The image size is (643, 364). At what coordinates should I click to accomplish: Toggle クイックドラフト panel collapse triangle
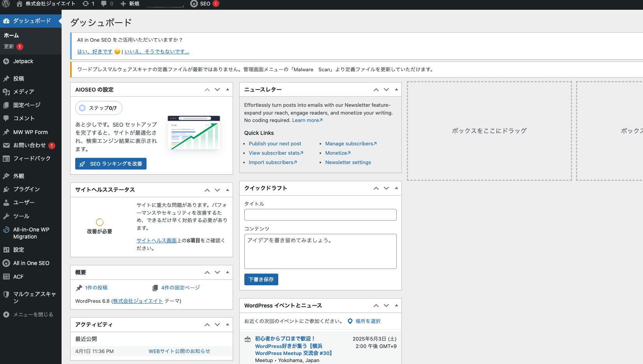396,188
